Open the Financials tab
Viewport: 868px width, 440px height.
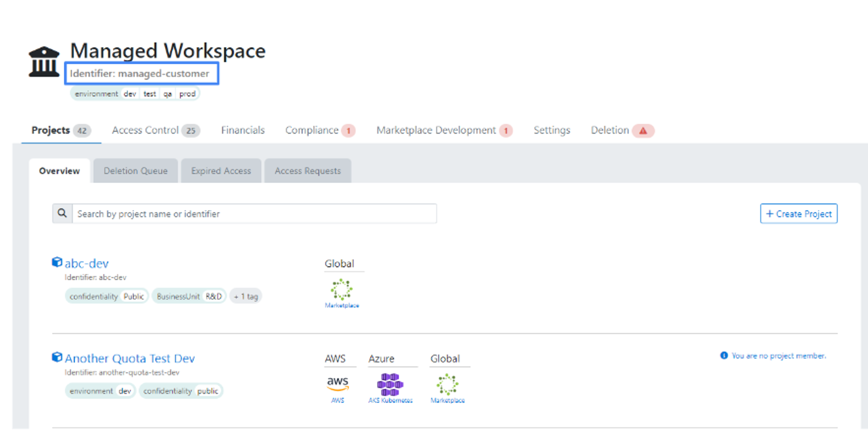coord(243,130)
